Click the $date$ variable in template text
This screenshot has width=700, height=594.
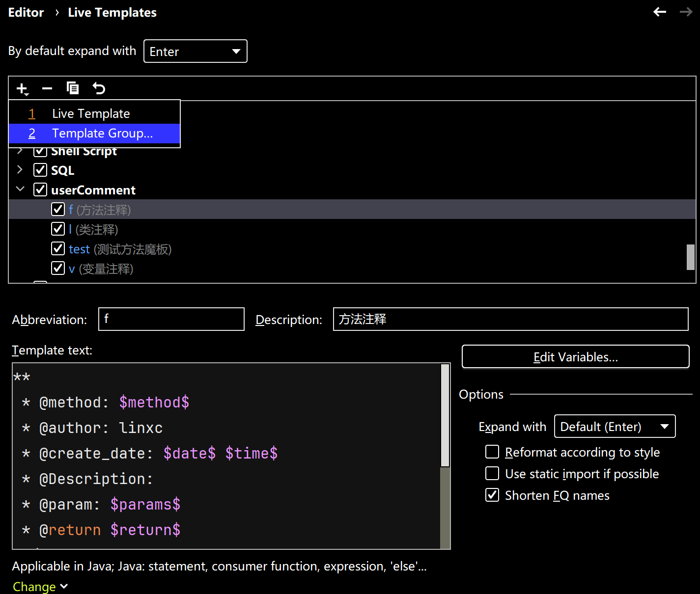click(x=190, y=454)
